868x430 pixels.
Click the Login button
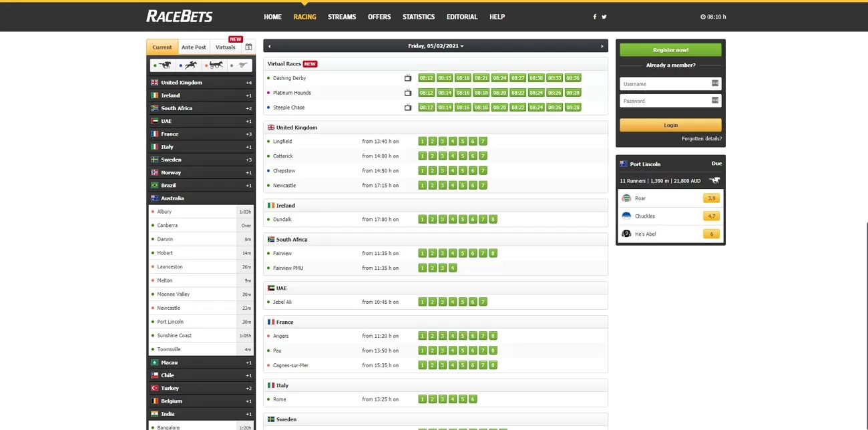point(670,125)
